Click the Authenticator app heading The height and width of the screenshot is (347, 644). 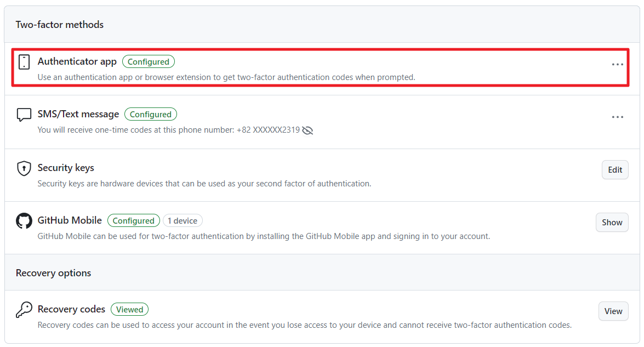(77, 61)
